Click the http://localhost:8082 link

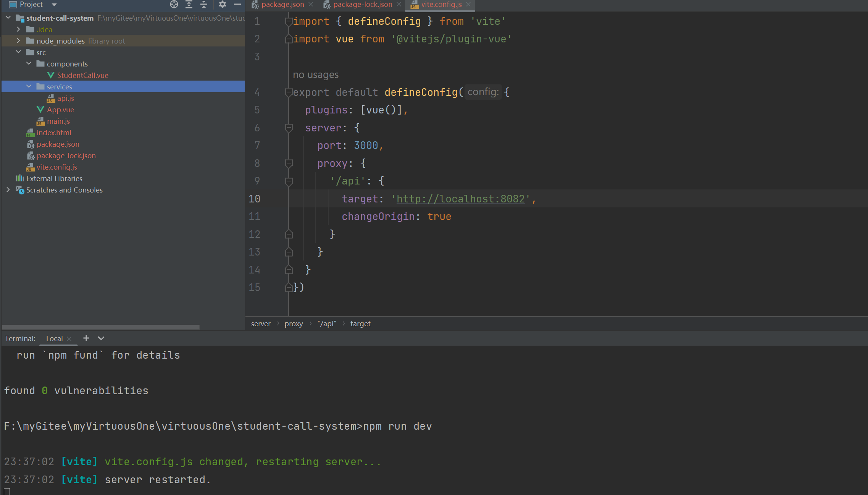coord(460,199)
